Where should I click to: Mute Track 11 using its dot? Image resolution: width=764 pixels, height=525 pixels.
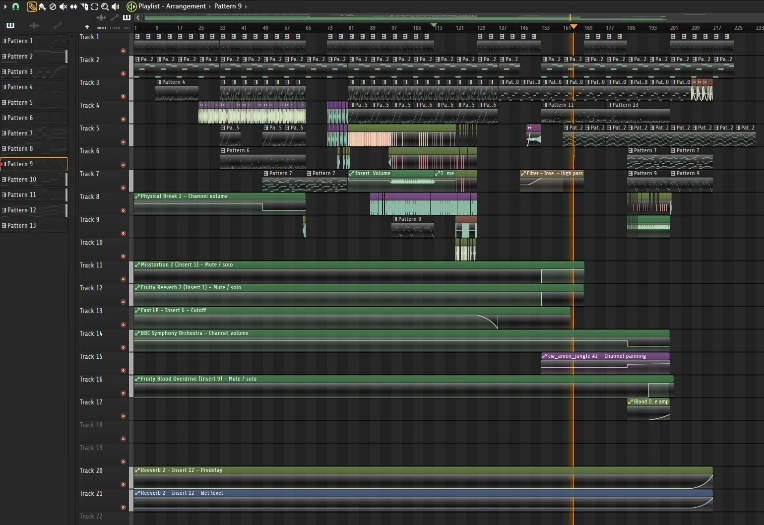tap(123, 279)
